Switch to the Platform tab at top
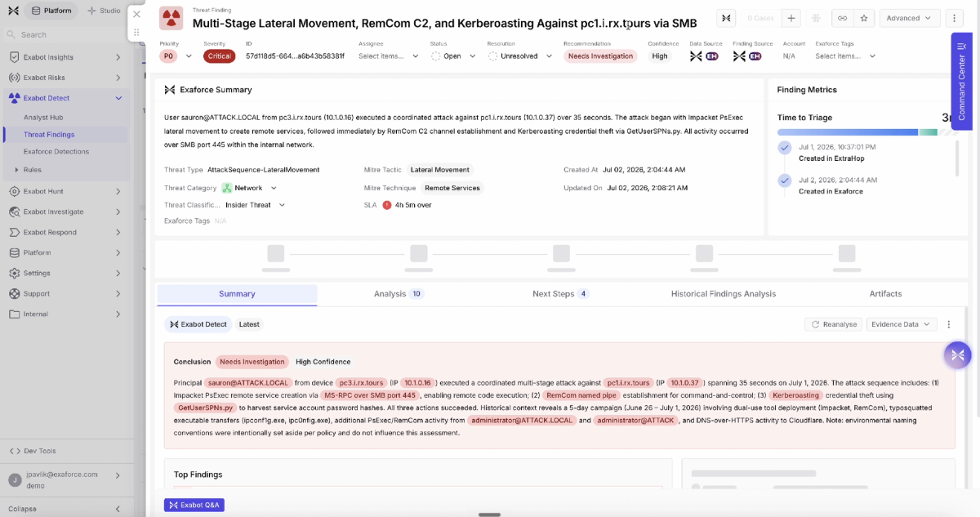Image resolution: width=980 pixels, height=517 pixels. tap(51, 11)
